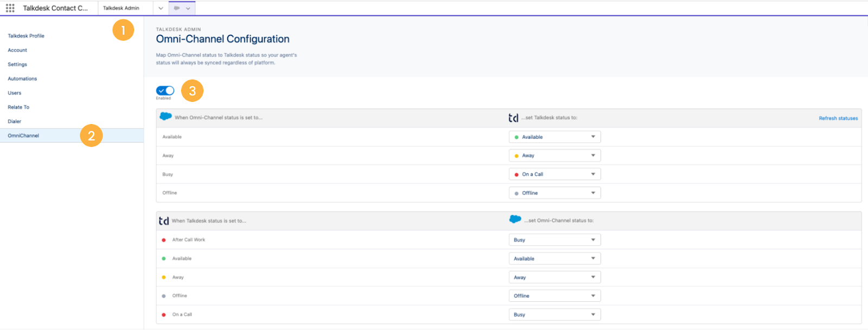Click the Talkdesk Contact C... app name
This screenshot has width=868, height=330.
click(x=55, y=8)
